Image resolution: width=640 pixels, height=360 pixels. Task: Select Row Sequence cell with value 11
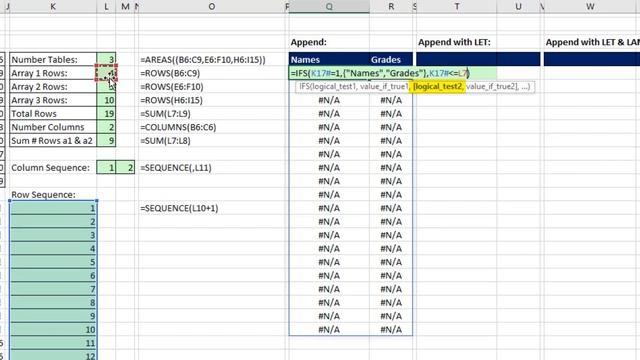(53, 343)
